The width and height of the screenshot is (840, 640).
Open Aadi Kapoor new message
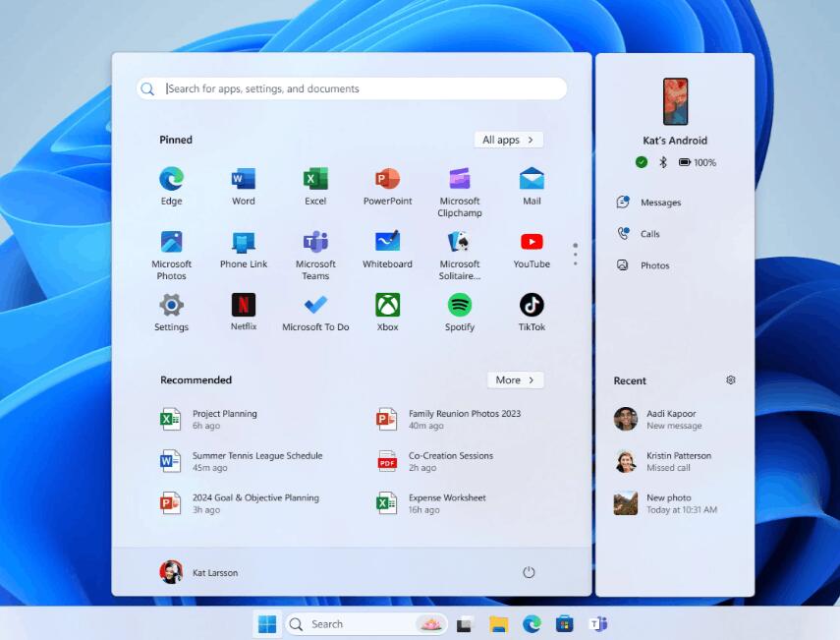pos(658,419)
